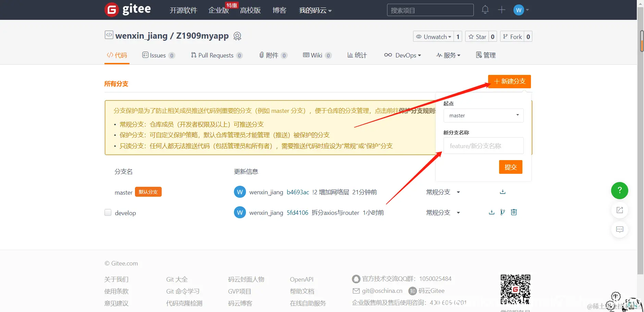Image resolution: width=644 pixels, height=312 pixels.
Task: Click wenxin_jiang avatar on develop row
Action: (x=240, y=212)
